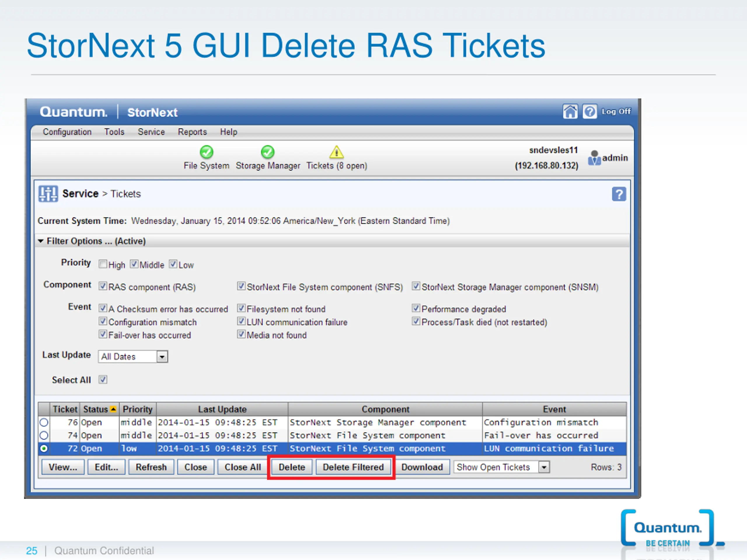Click the Delete Filtered button
This screenshot has width=747, height=560.
353,467
